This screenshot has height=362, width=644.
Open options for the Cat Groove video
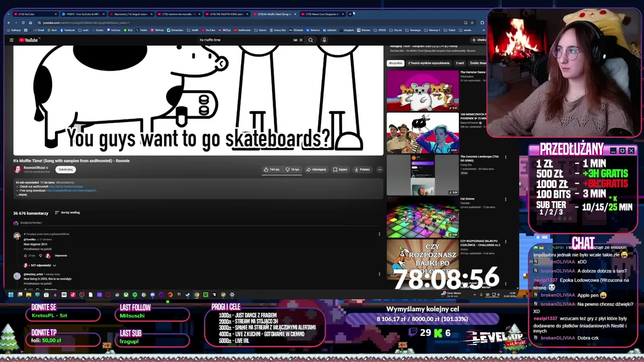[506, 200]
